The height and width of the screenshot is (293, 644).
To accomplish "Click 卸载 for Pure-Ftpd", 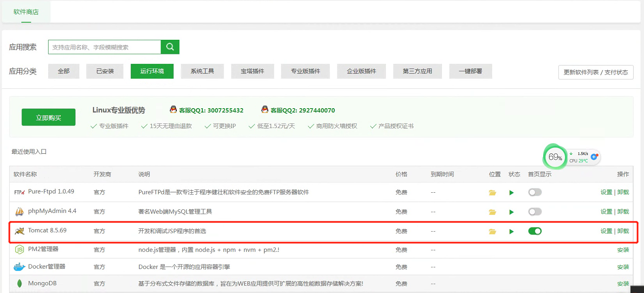I will point(623,192).
